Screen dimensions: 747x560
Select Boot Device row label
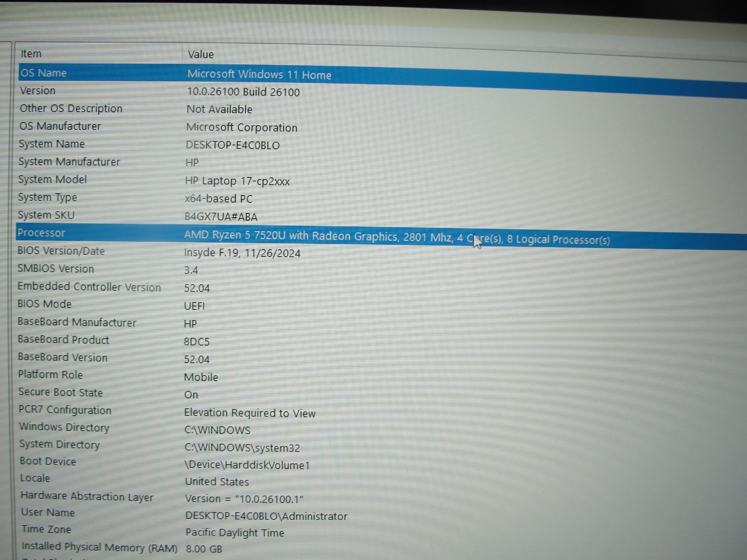click(48, 461)
